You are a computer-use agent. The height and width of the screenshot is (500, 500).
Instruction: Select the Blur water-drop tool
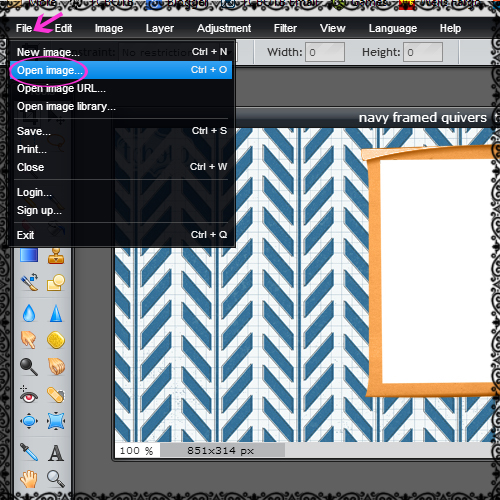pos(29,313)
